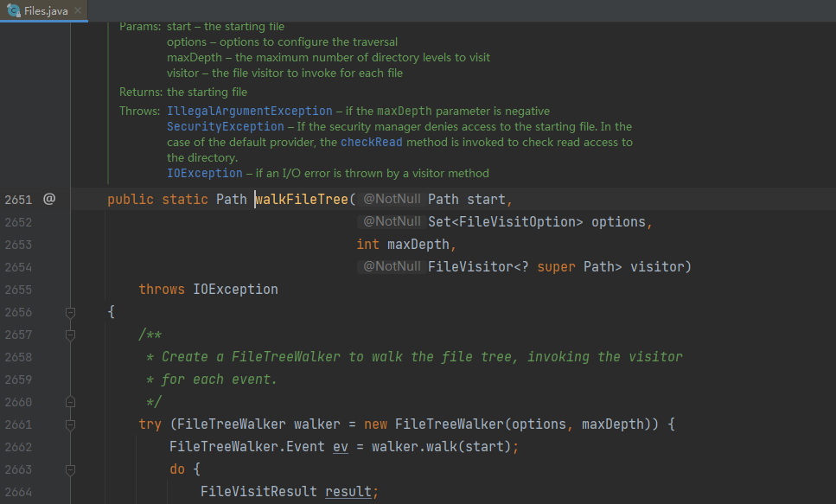
Task: Follow the checkRead method link
Action: [x=372, y=142]
